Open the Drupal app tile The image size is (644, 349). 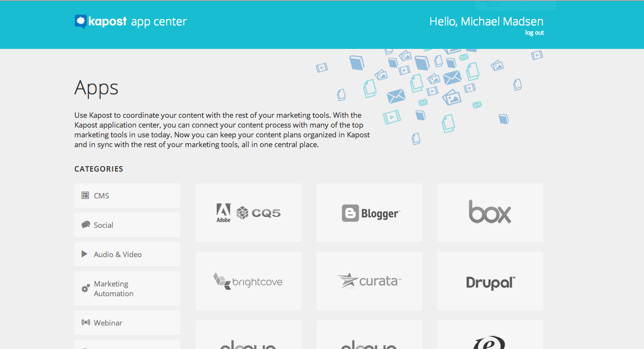pos(490,281)
